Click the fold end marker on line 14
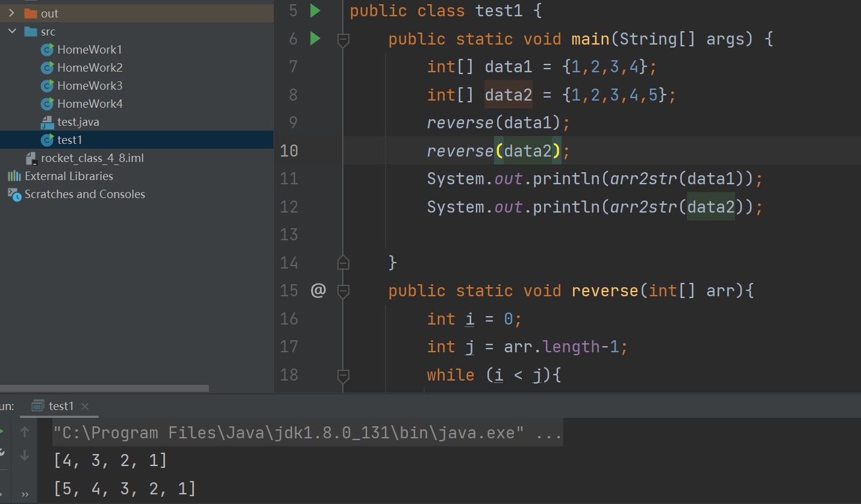The width and height of the screenshot is (861, 504). tap(343, 263)
